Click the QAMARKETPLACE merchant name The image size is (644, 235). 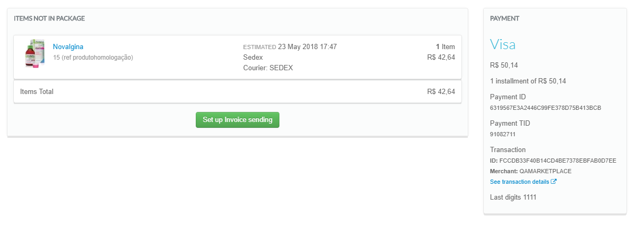click(x=545, y=171)
